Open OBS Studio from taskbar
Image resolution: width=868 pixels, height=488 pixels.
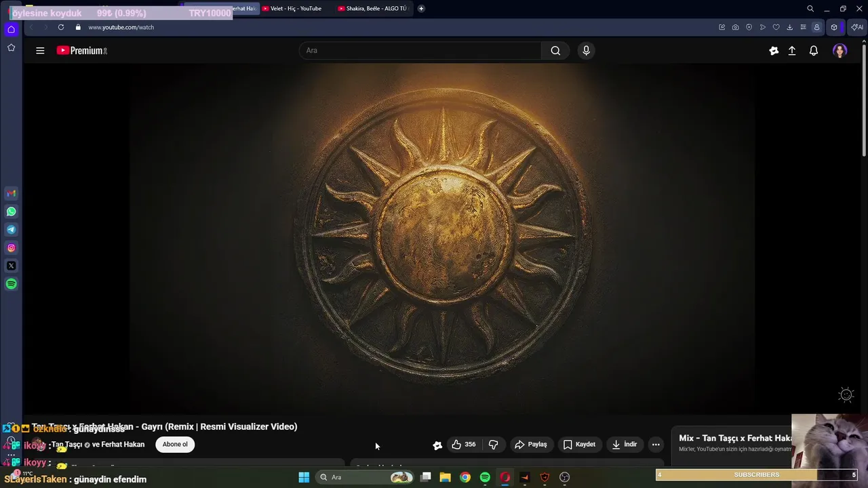pyautogui.click(x=564, y=477)
